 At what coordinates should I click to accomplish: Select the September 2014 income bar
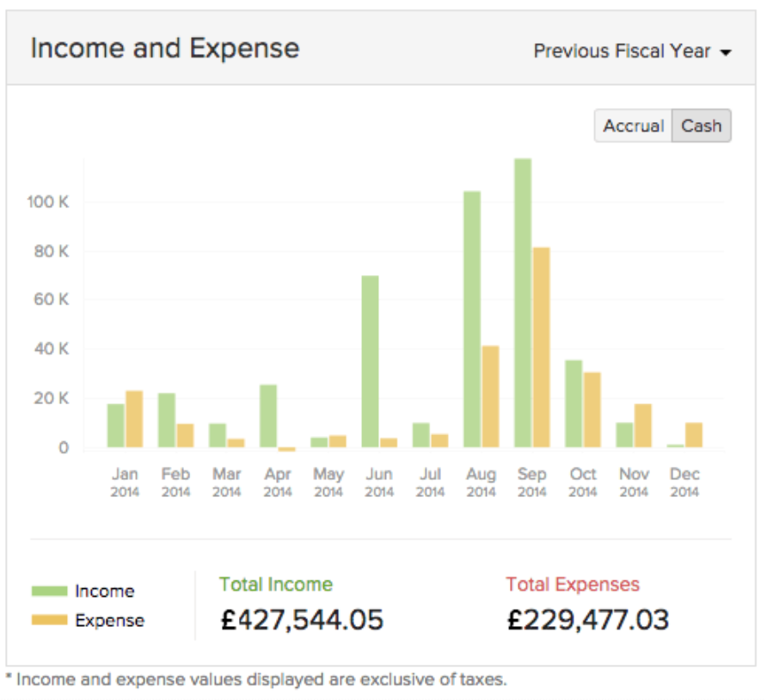point(523,303)
